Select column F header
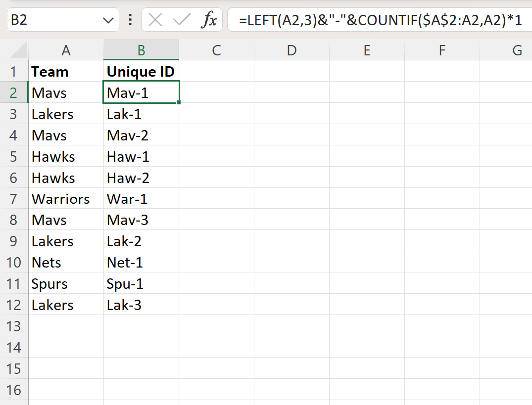The image size is (532, 405). coord(442,50)
